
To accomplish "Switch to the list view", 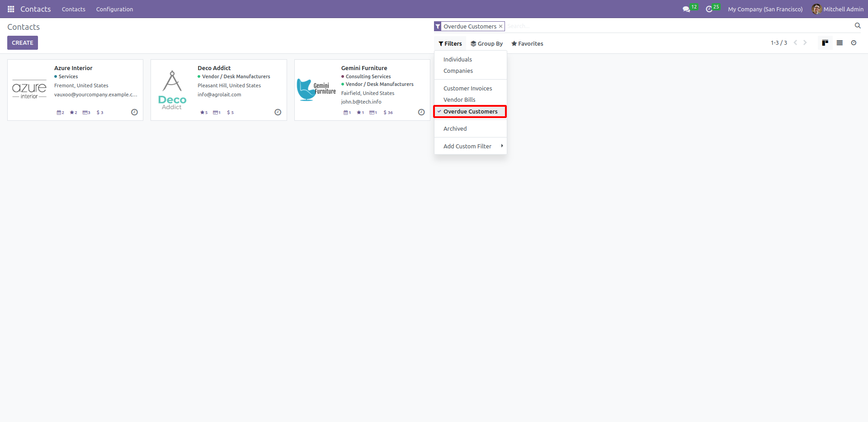I will click(x=840, y=43).
